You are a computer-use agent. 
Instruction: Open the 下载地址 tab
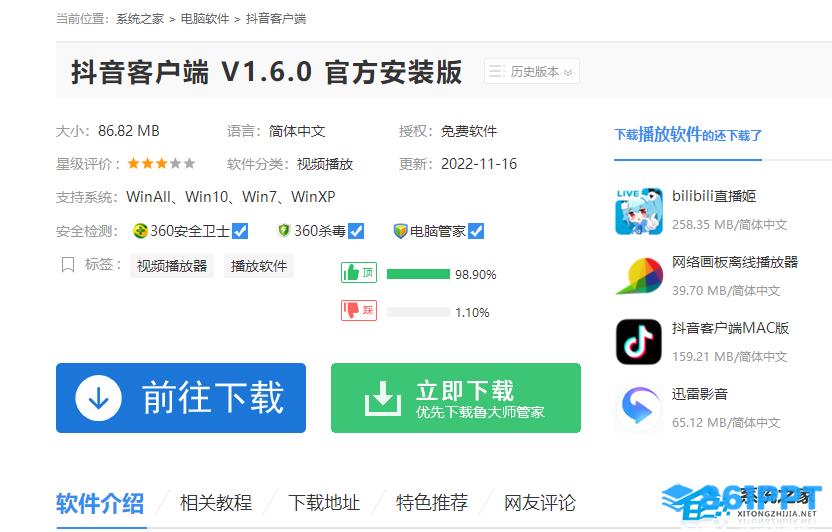point(324,502)
